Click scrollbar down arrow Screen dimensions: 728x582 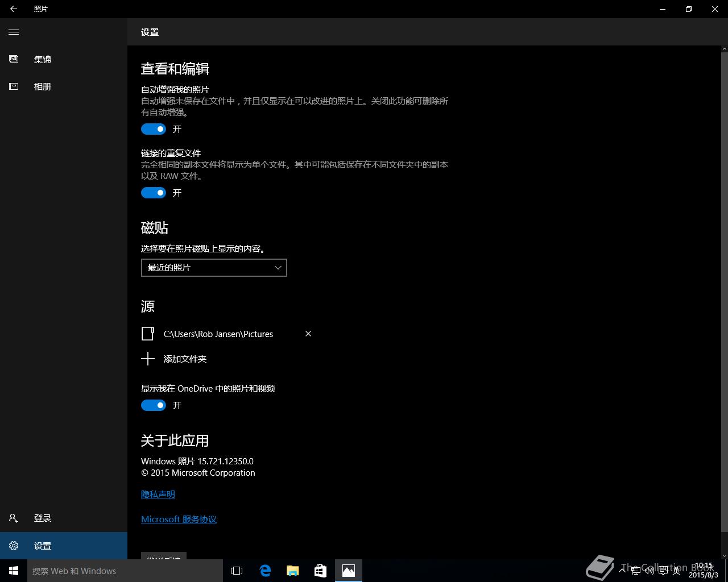coord(724,555)
